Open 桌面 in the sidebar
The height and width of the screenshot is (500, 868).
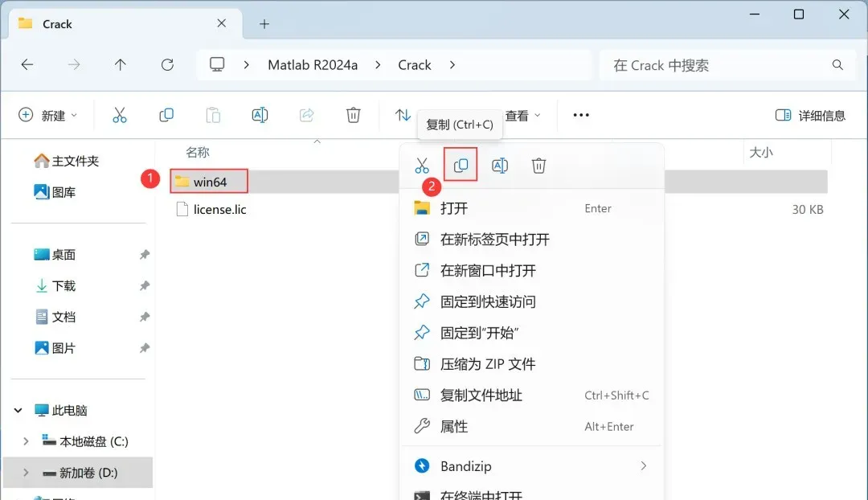click(x=55, y=255)
